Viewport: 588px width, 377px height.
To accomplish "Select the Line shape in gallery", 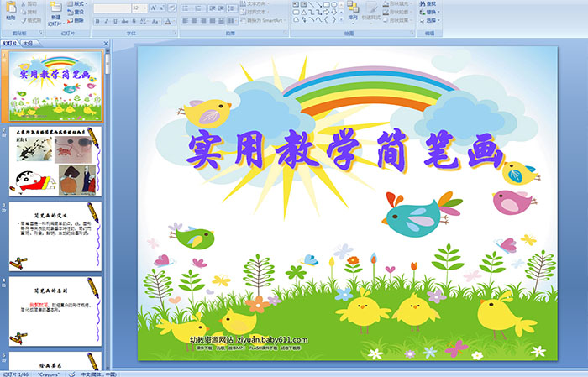I will click(x=312, y=4).
